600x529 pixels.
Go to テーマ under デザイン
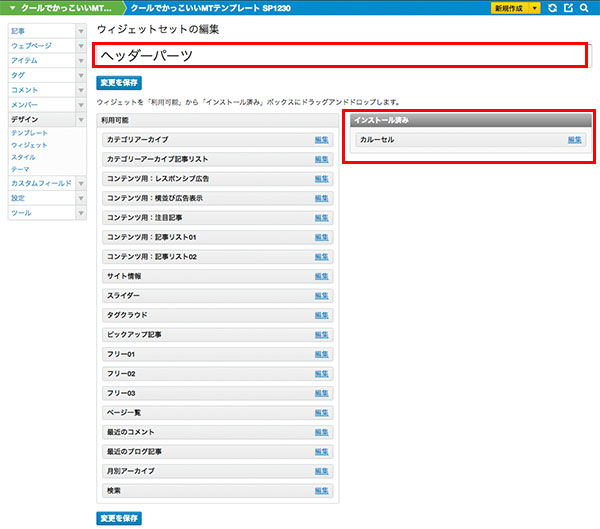pos(20,169)
